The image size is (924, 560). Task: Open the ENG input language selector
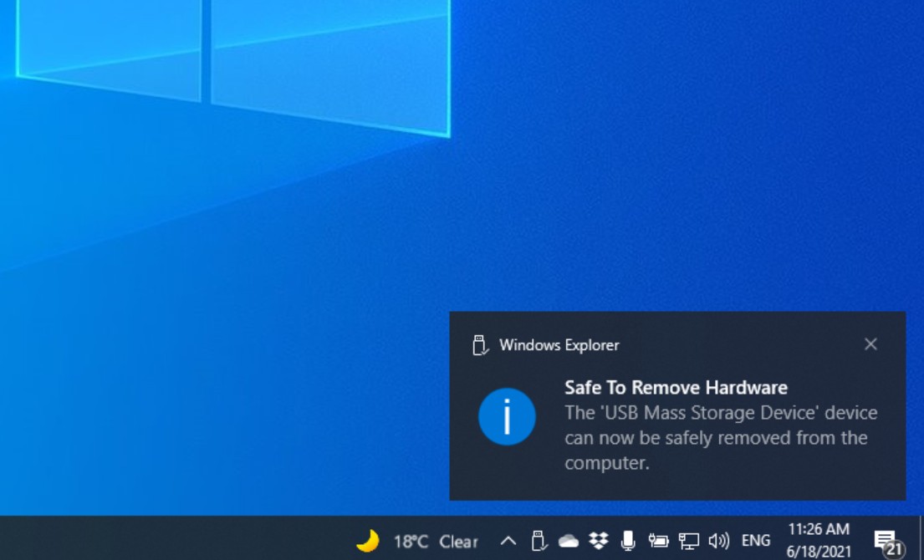coord(756,541)
